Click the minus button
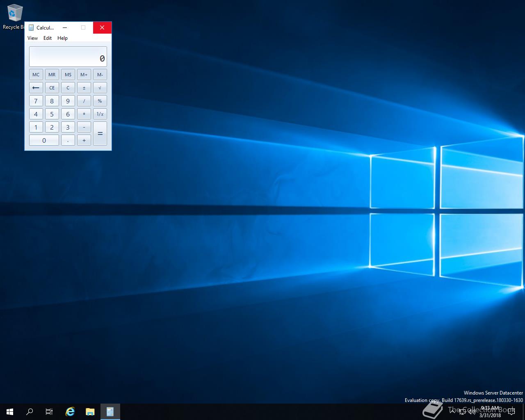The image size is (525, 420). [84, 127]
